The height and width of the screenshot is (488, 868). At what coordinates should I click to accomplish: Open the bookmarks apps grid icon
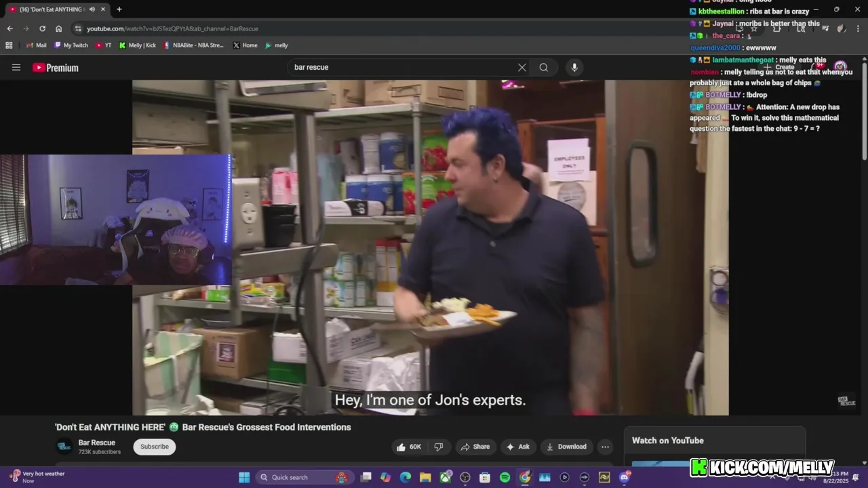pos(9,45)
